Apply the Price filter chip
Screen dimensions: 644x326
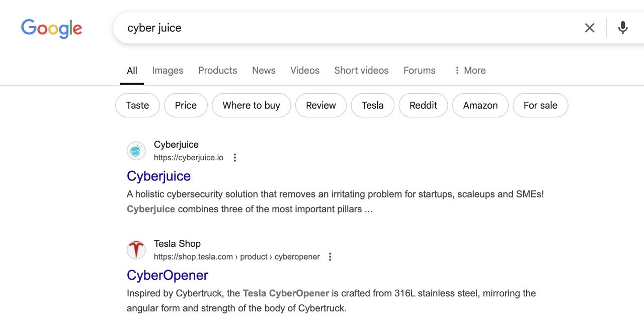tap(186, 105)
